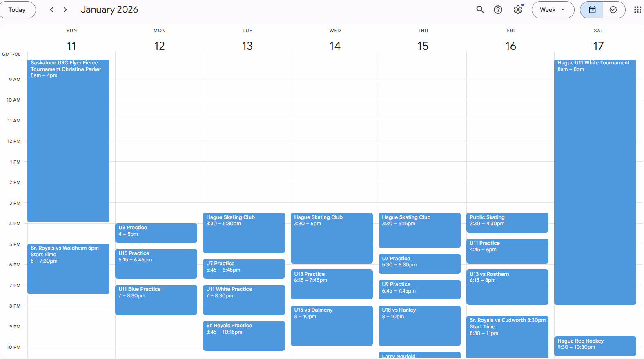Open the U9 Practice event on Monday
This screenshot has height=359, width=644.
(x=156, y=233)
